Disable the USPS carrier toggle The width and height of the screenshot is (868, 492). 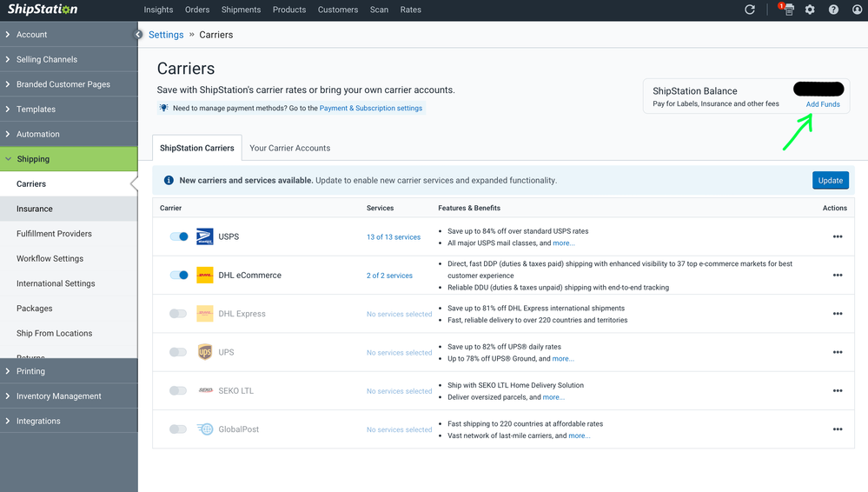[x=178, y=236]
